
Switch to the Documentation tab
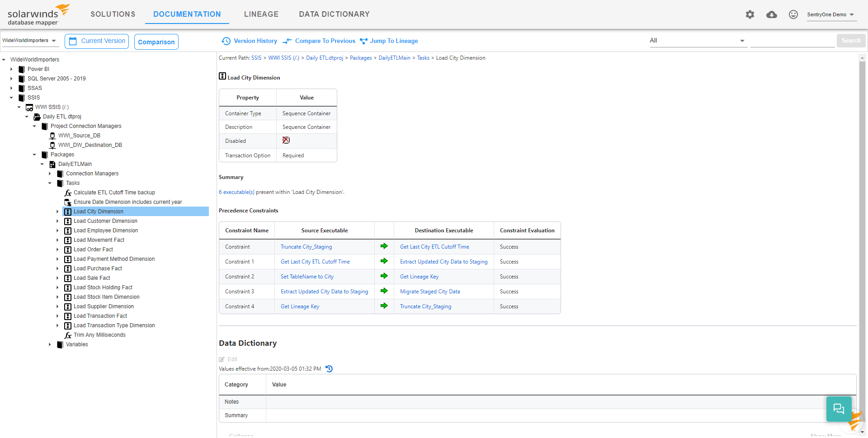(187, 14)
